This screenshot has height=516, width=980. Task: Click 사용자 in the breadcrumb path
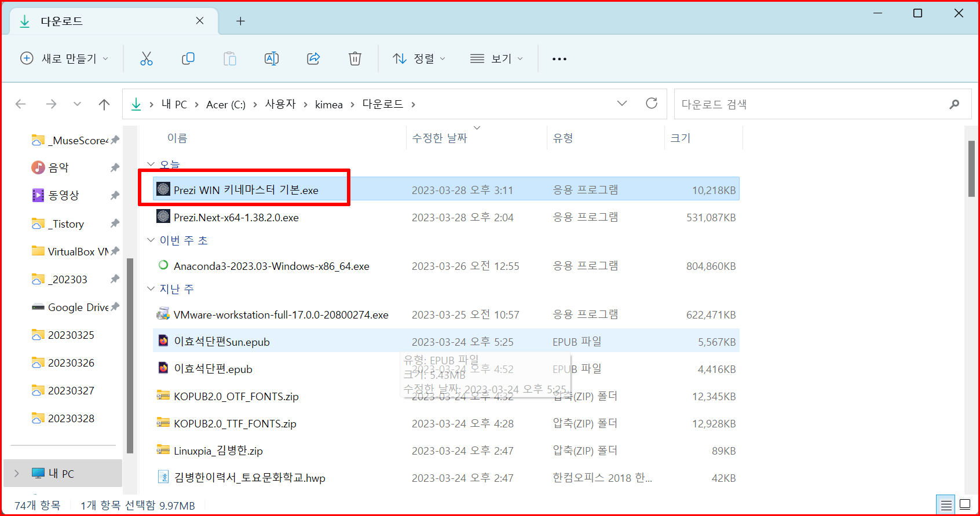pyautogui.click(x=280, y=104)
